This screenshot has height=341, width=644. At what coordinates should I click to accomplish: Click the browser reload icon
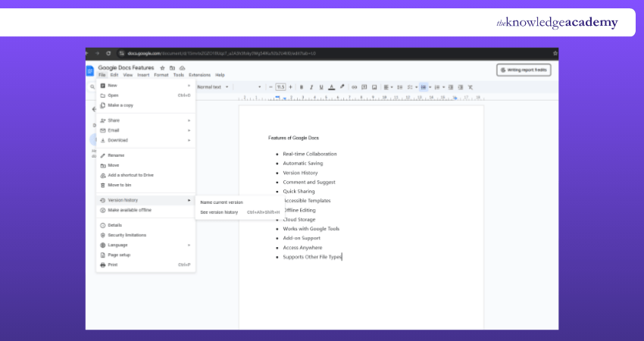[x=109, y=53]
